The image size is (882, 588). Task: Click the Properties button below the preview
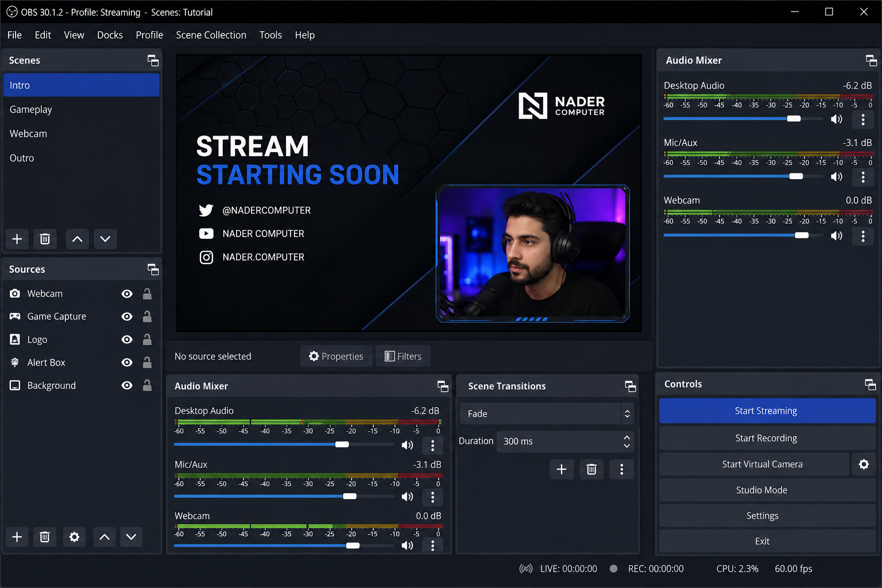336,356
